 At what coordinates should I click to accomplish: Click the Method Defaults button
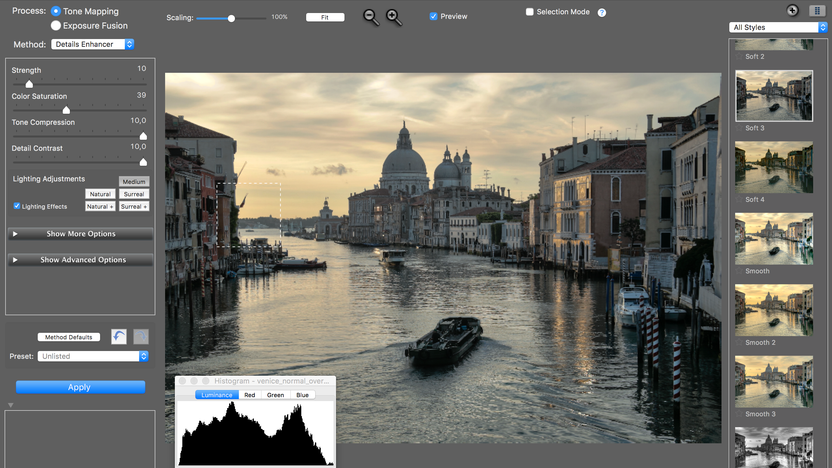68,337
